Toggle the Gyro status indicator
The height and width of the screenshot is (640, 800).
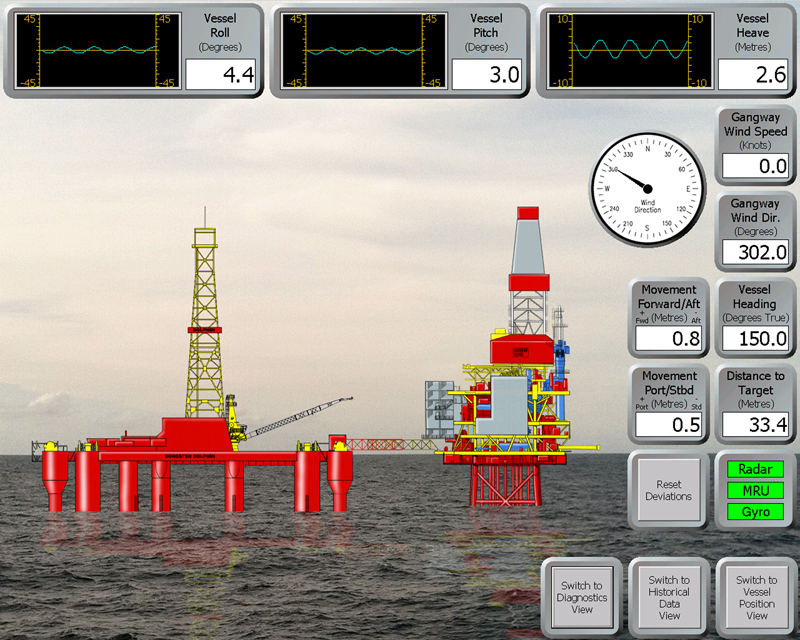(756, 512)
